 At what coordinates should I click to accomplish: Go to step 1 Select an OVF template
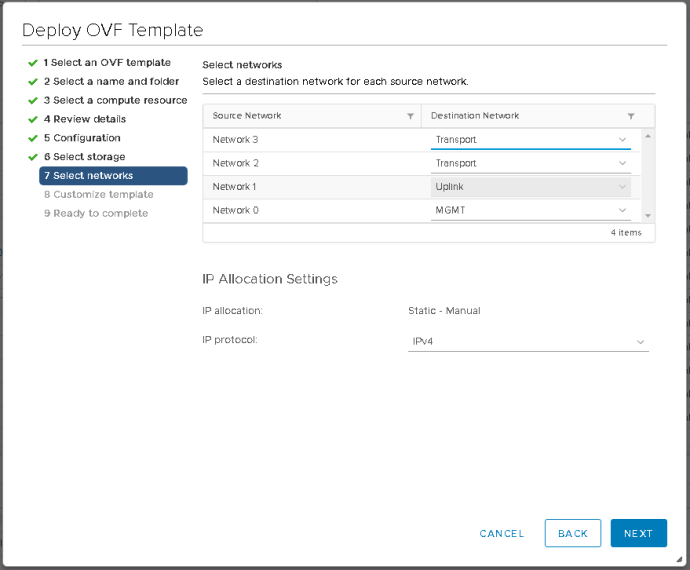tap(107, 63)
